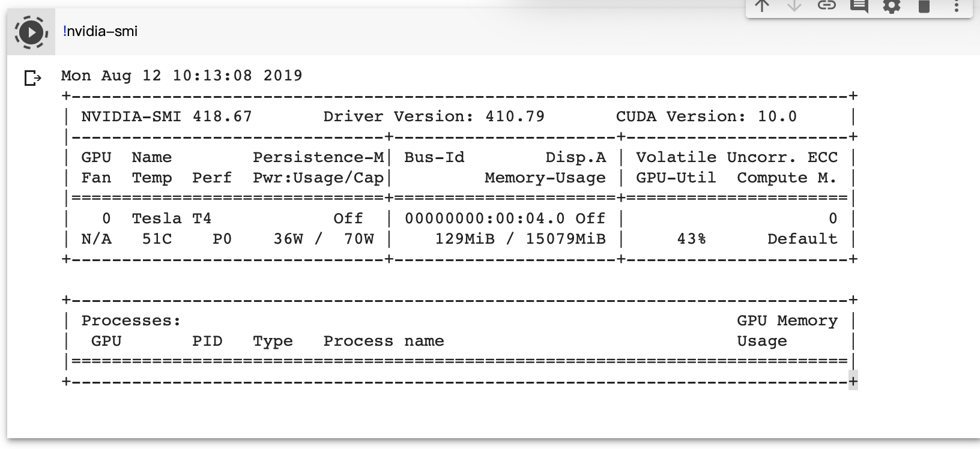Click the execution timestamp line
The image size is (980, 449).
[x=180, y=75]
